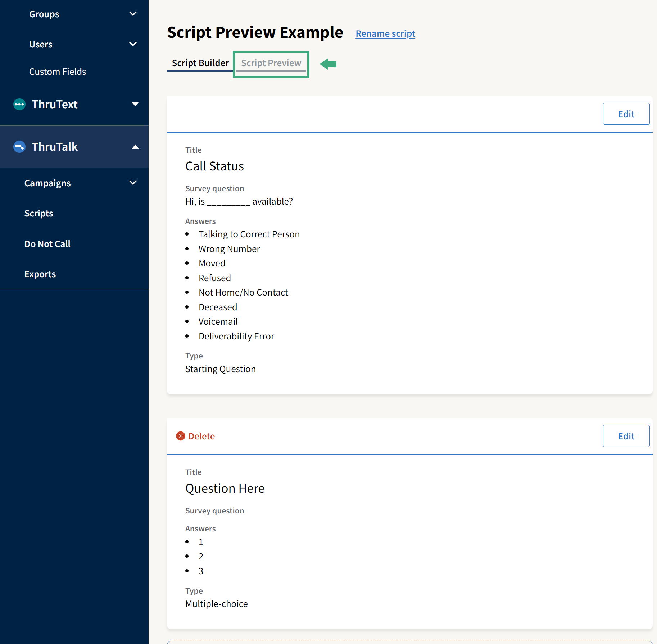Viewport: 657px width, 644px height.
Task: Click the red X delete icon on Question Here card
Action: 181,436
